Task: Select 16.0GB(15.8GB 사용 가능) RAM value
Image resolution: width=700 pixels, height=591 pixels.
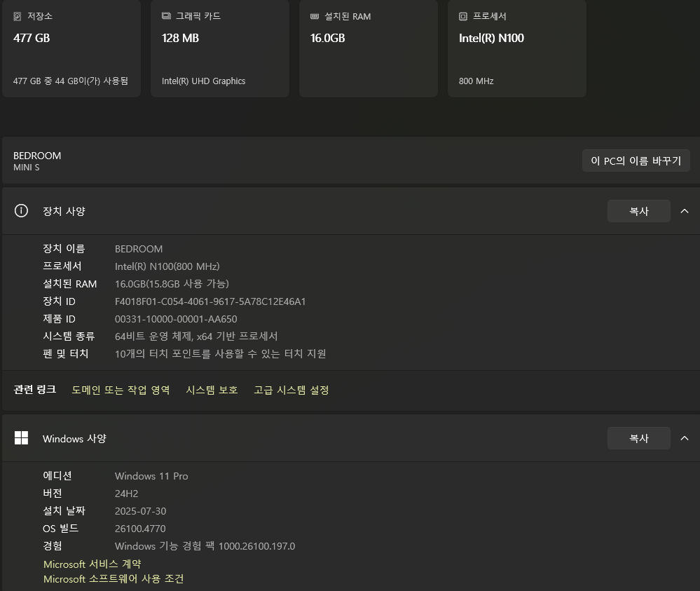Action: click(172, 284)
